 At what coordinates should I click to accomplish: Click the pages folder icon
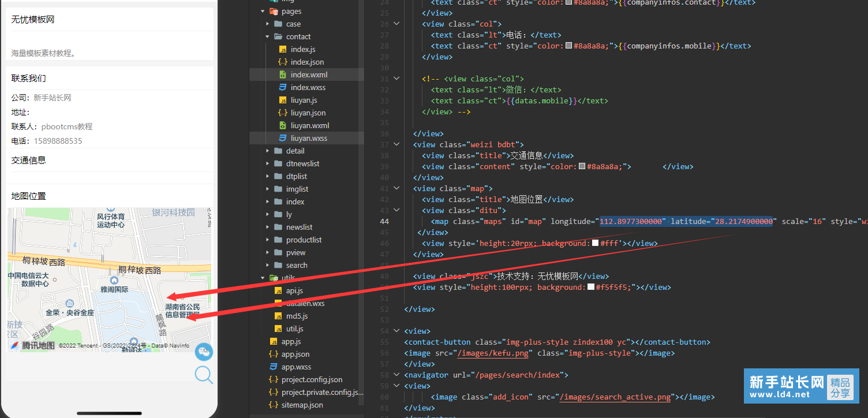(x=274, y=11)
